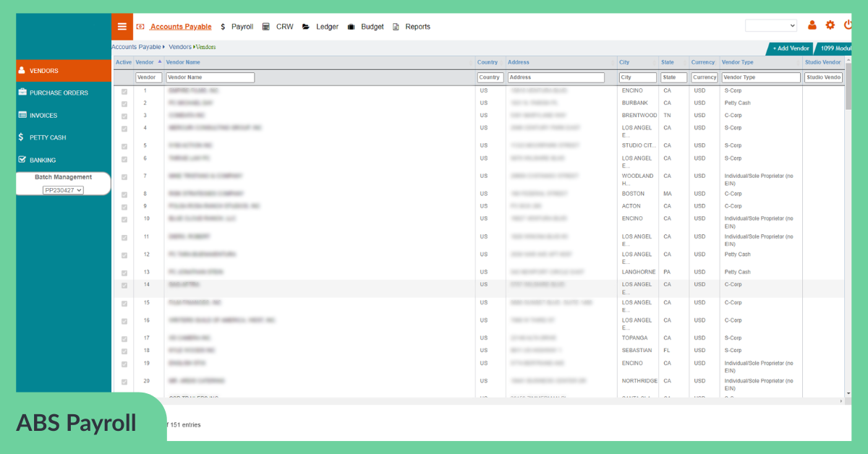Click the state cell TN
The height and width of the screenshot is (454, 868).
(x=667, y=115)
